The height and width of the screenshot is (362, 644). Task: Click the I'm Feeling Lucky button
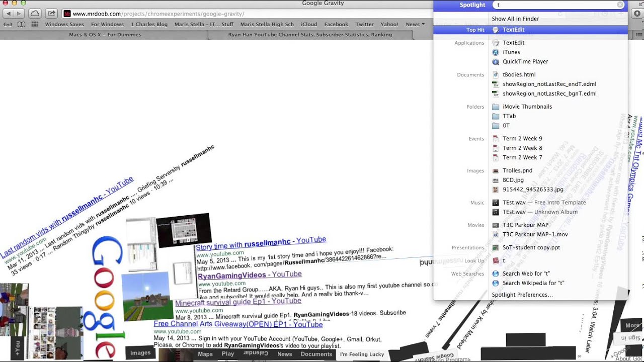coord(362,354)
